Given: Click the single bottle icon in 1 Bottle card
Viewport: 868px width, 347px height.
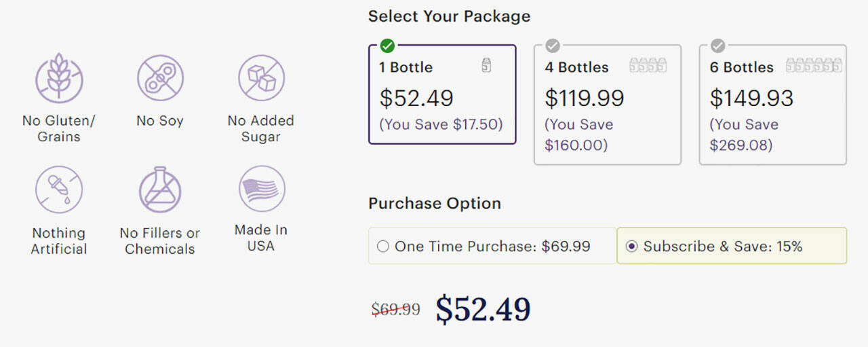Looking at the screenshot, I should tap(486, 67).
